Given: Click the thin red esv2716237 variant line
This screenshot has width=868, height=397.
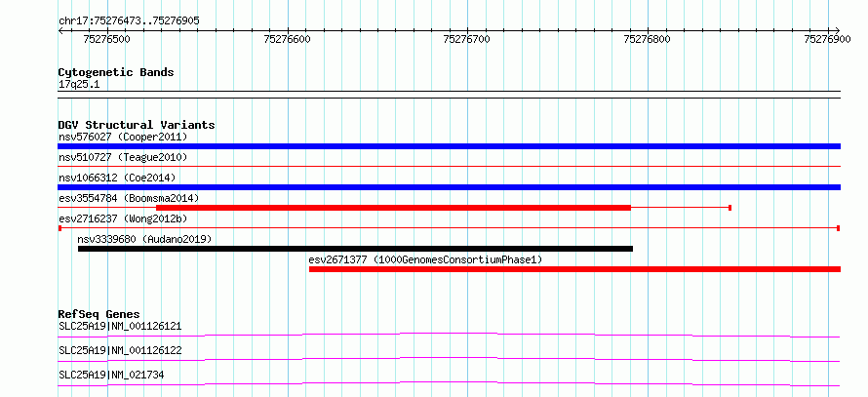Looking at the screenshot, I should point(449,228).
